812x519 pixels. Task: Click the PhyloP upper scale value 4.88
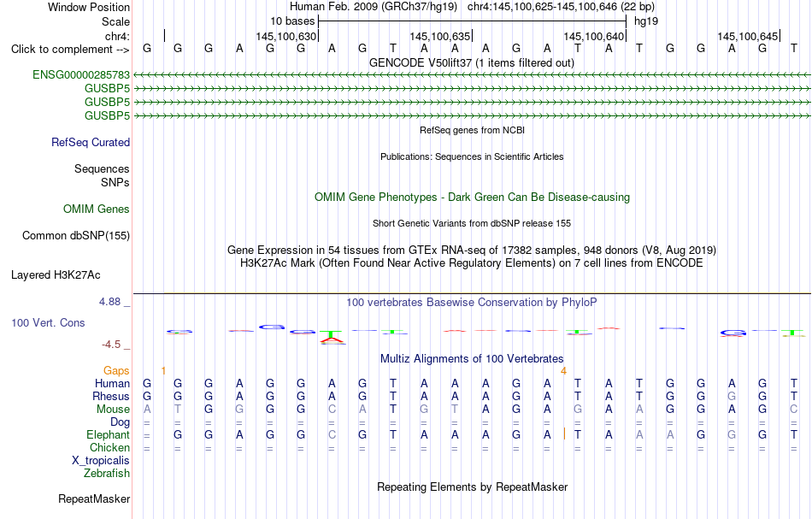click(x=109, y=302)
